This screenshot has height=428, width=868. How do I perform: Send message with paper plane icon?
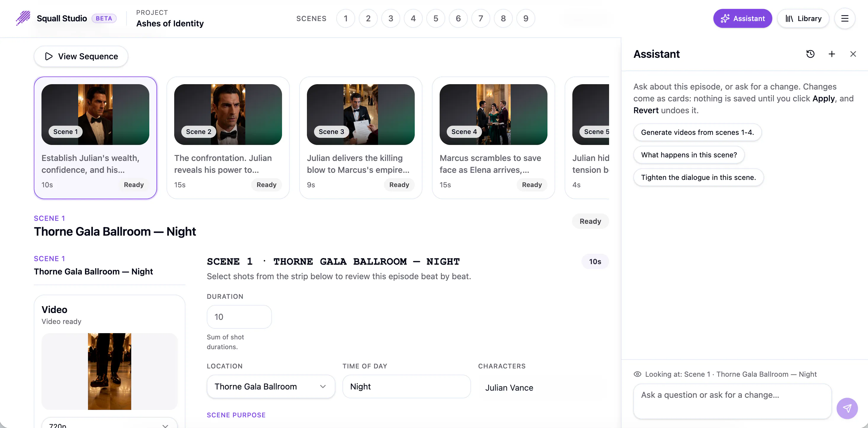847,408
